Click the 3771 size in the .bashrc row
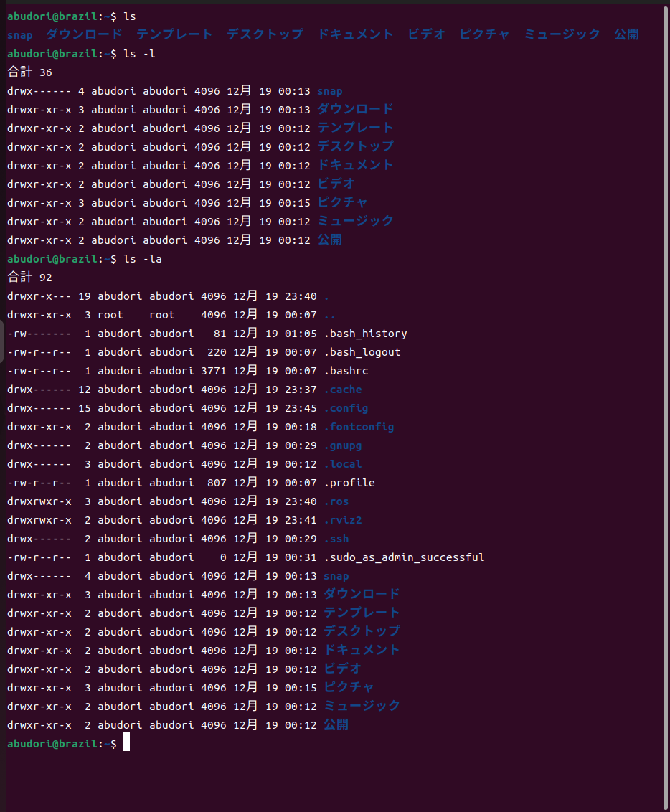The height and width of the screenshot is (812, 670). [x=214, y=371]
